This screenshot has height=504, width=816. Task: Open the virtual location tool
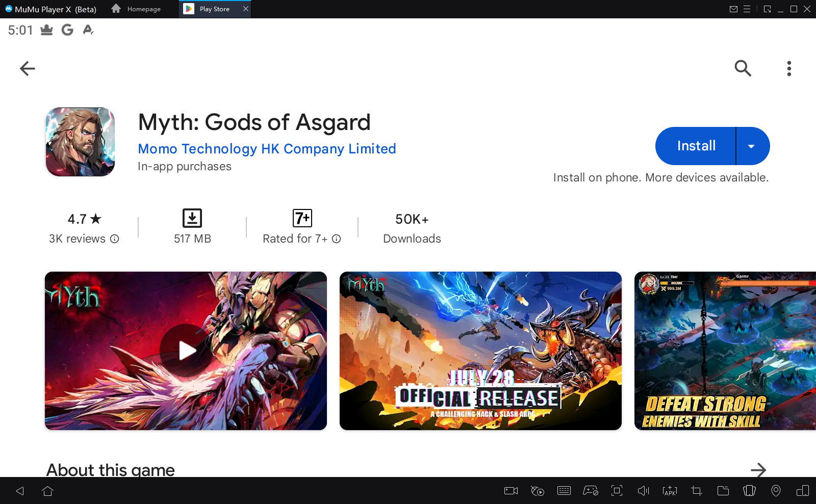coord(776,491)
